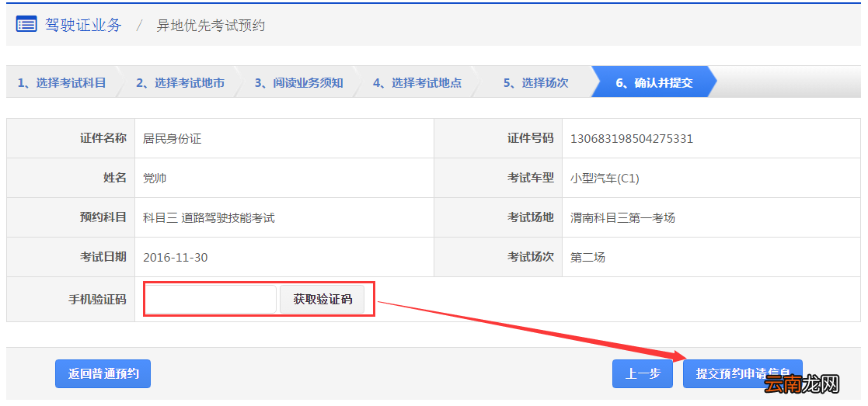
Task: Click the 考试场地 label
Action: (x=530, y=217)
